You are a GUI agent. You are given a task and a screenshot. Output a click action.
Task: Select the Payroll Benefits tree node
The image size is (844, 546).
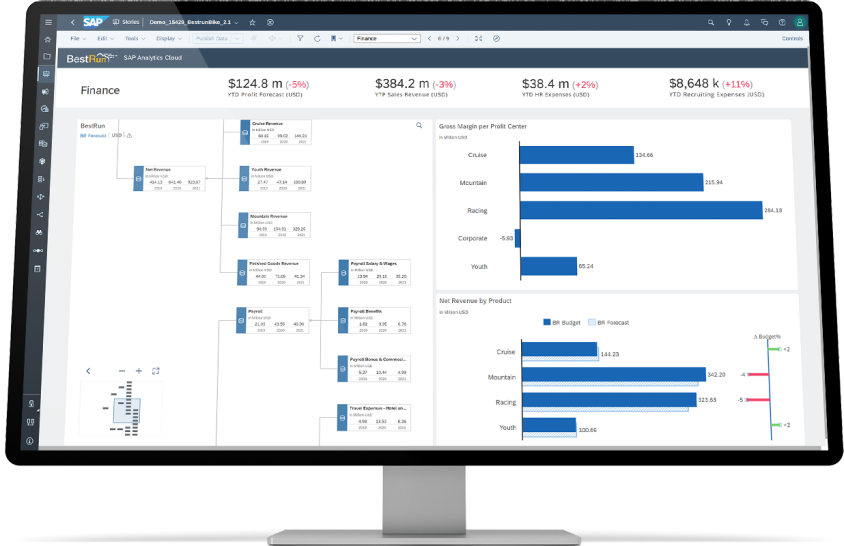[374, 320]
